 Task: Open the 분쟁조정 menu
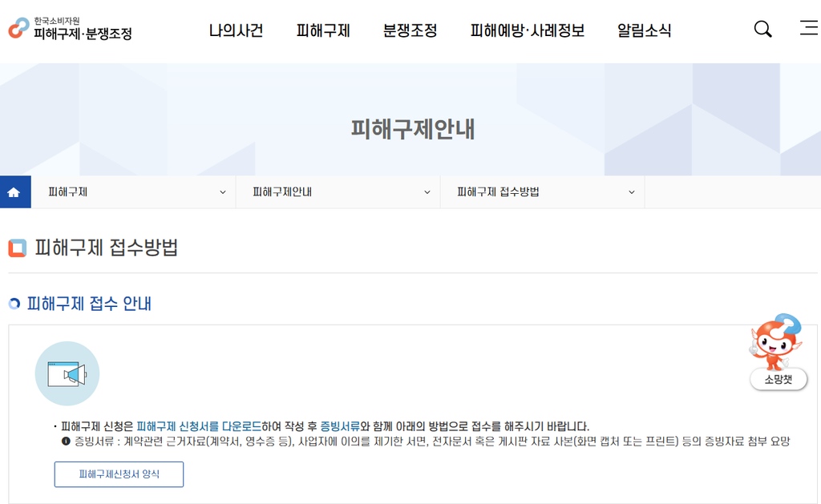pos(410,30)
